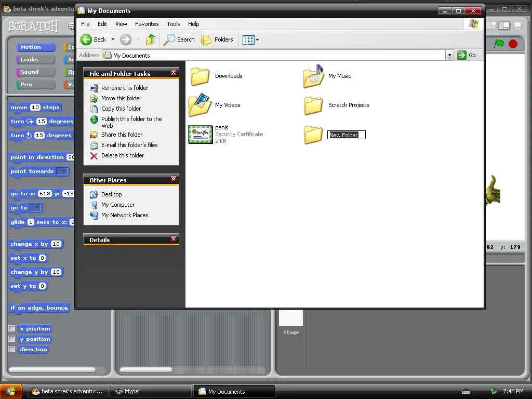Click E-mail this folder's files link
This screenshot has height=399, width=532.
coord(129,145)
